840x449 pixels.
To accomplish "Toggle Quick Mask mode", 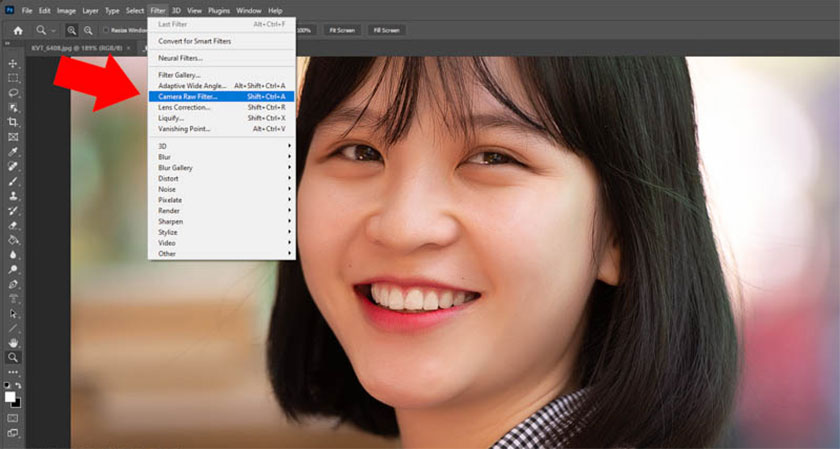I will click(x=13, y=418).
